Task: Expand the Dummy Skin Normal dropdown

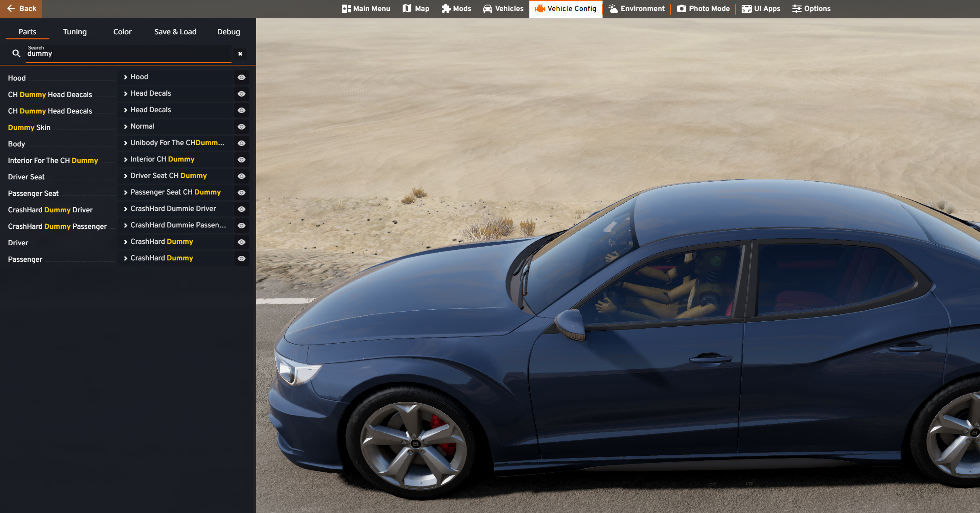Action: pos(176,126)
